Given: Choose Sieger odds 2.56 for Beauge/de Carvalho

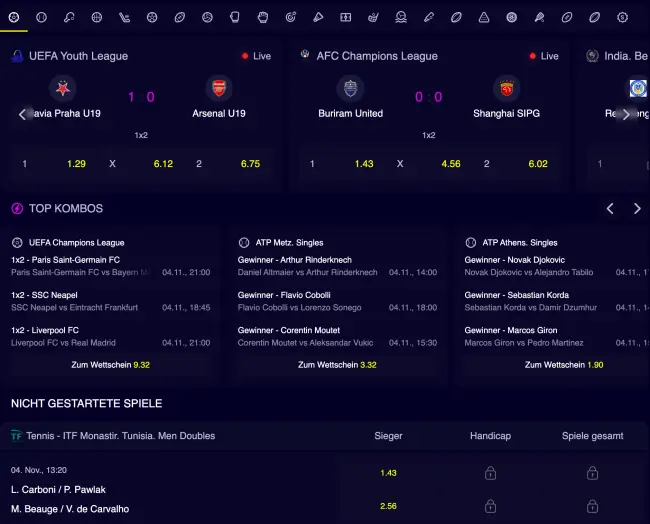Looking at the screenshot, I should (x=388, y=506).
